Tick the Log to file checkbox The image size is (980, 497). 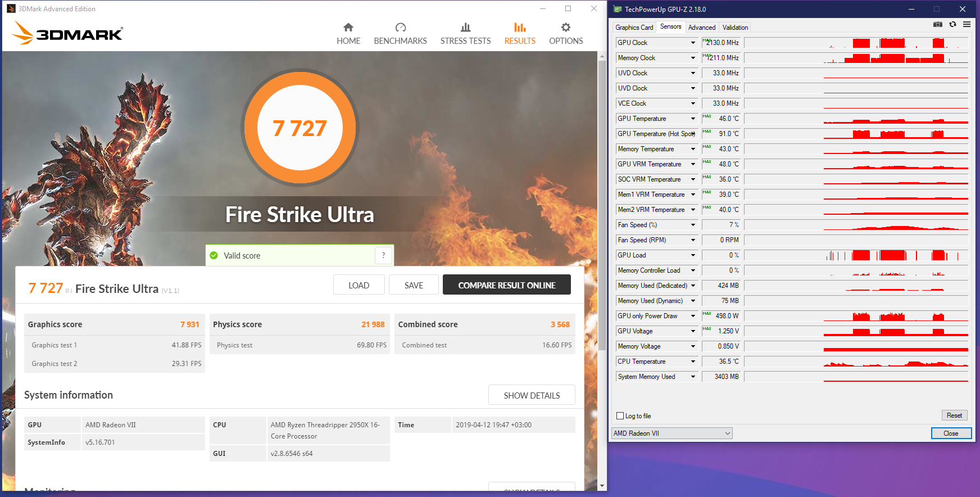(x=620, y=416)
